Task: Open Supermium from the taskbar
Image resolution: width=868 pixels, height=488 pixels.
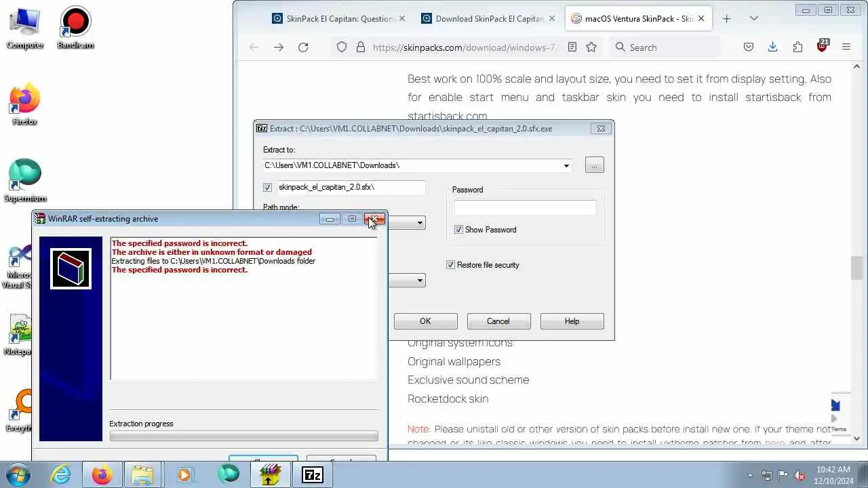Action: [229, 474]
